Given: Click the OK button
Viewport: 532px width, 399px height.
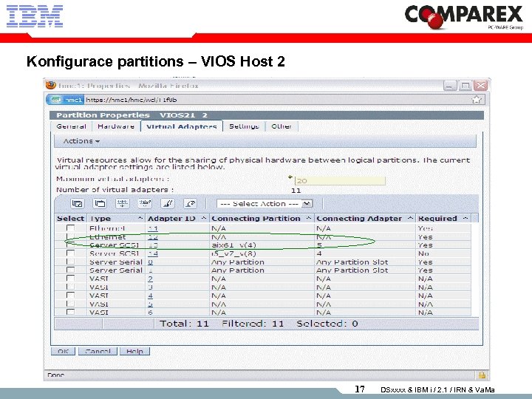Looking at the screenshot, I should click(x=63, y=351).
